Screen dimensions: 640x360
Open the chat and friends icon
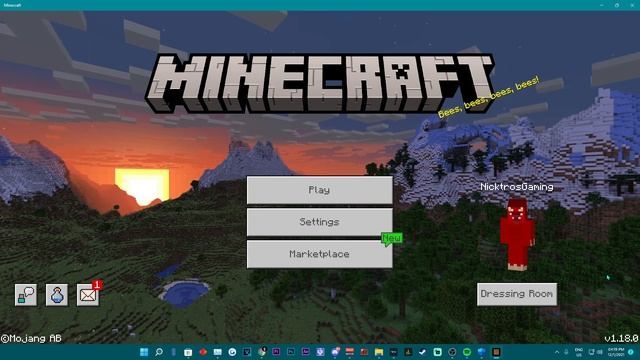click(x=26, y=295)
